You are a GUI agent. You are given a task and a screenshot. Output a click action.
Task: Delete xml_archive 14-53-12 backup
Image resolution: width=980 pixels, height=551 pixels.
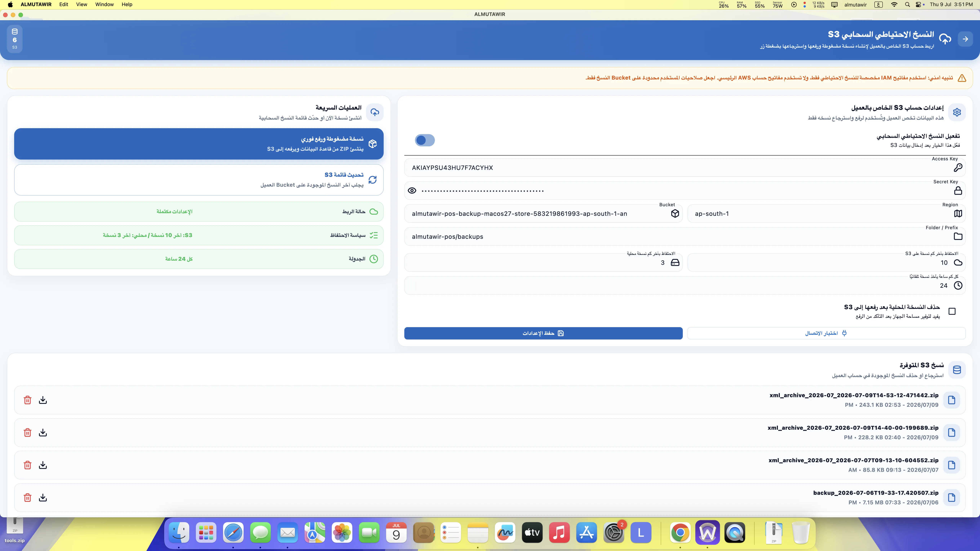click(x=27, y=400)
